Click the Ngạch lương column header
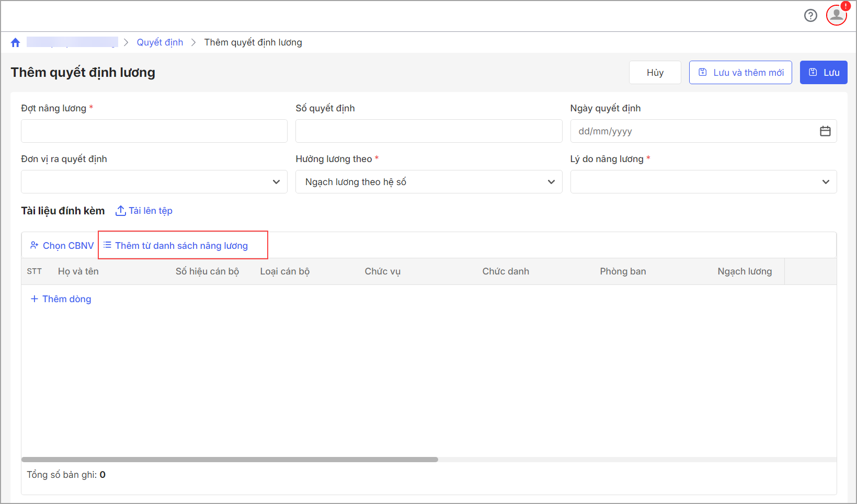 coord(745,271)
